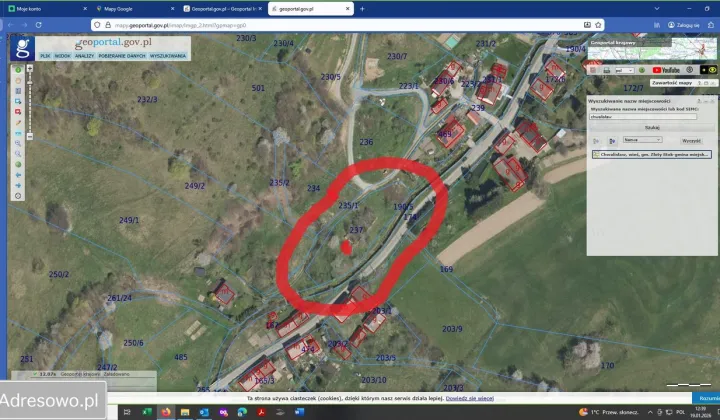Screen dimensions: 720x420
Task: Select the pencil drawing tool
Action: (18, 123)
